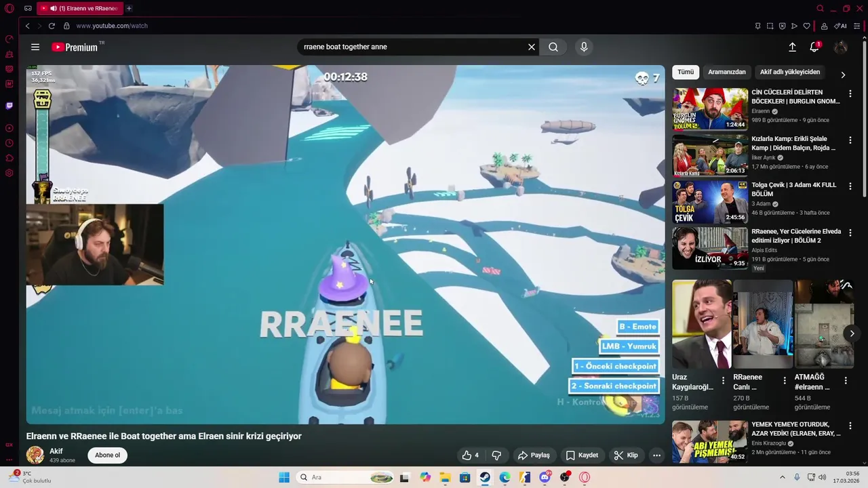Image resolution: width=868 pixels, height=488 pixels.
Task: Open account avatar menu
Action: pos(841,47)
